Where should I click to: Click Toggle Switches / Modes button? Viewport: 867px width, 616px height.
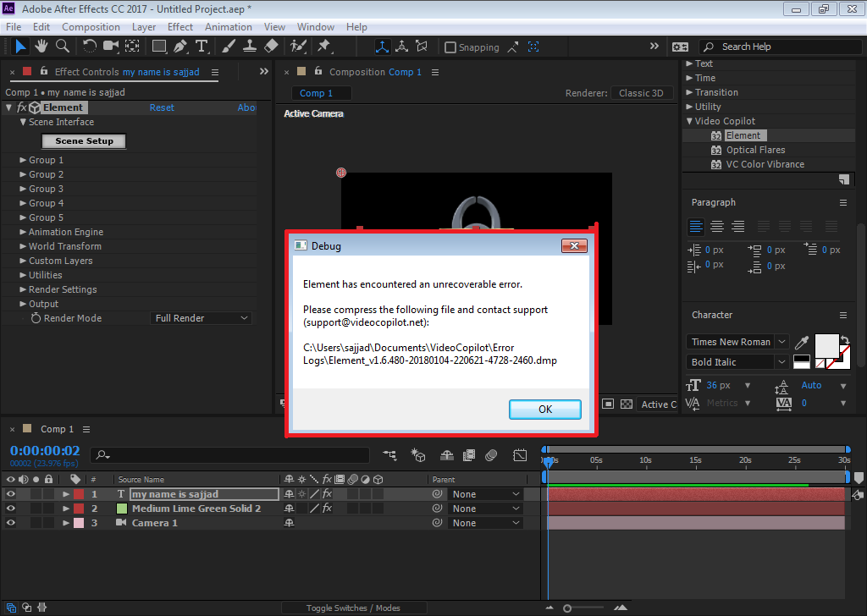pyautogui.click(x=353, y=608)
